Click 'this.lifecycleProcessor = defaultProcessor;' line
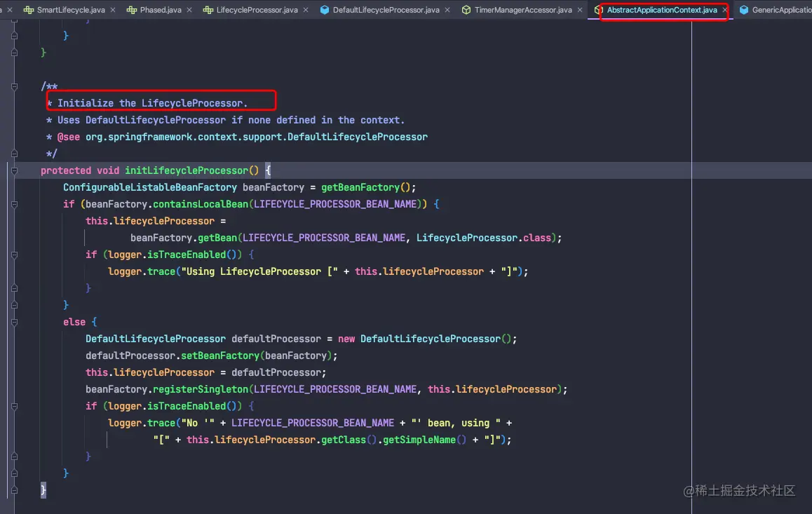 [206, 372]
